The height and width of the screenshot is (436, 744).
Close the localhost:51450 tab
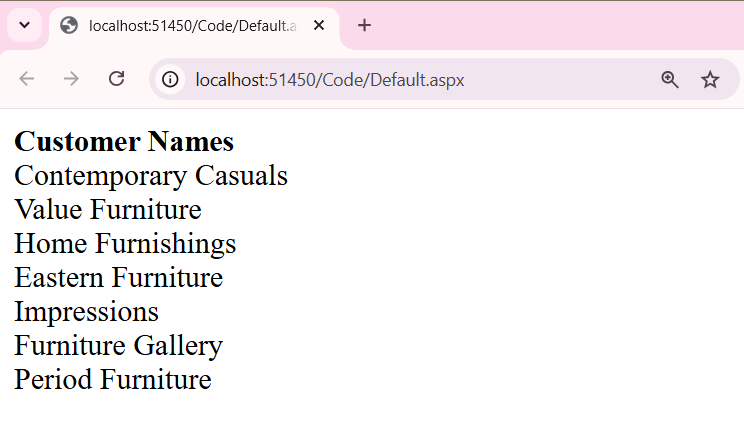[x=319, y=25]
